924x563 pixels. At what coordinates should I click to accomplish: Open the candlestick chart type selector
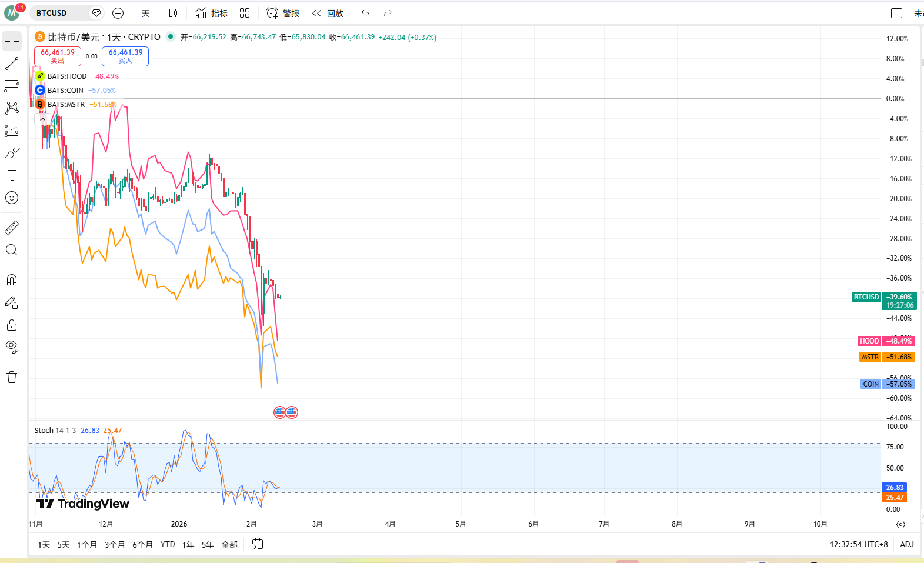[x=173, y=13]
